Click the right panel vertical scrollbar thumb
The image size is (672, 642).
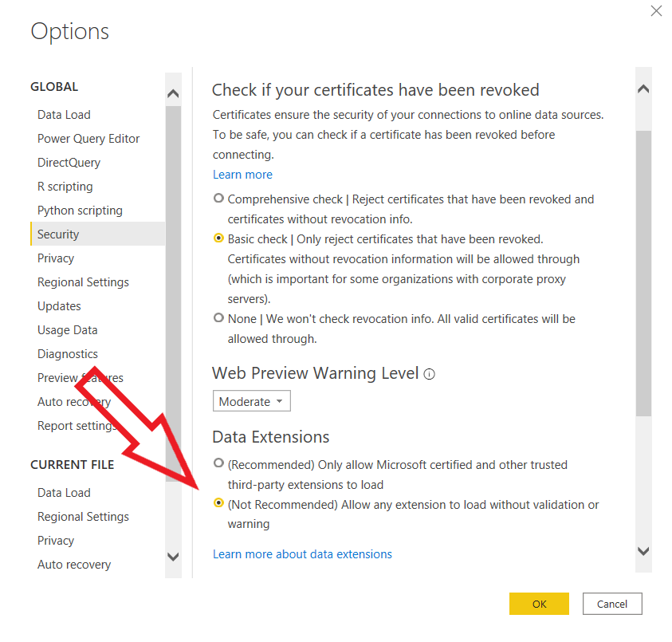point(644,271)
